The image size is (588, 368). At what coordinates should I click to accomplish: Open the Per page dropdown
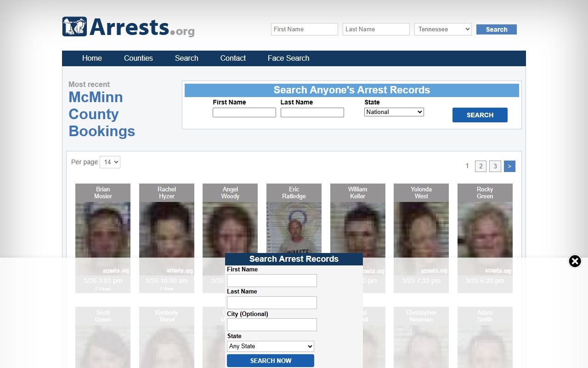point(110,162)
